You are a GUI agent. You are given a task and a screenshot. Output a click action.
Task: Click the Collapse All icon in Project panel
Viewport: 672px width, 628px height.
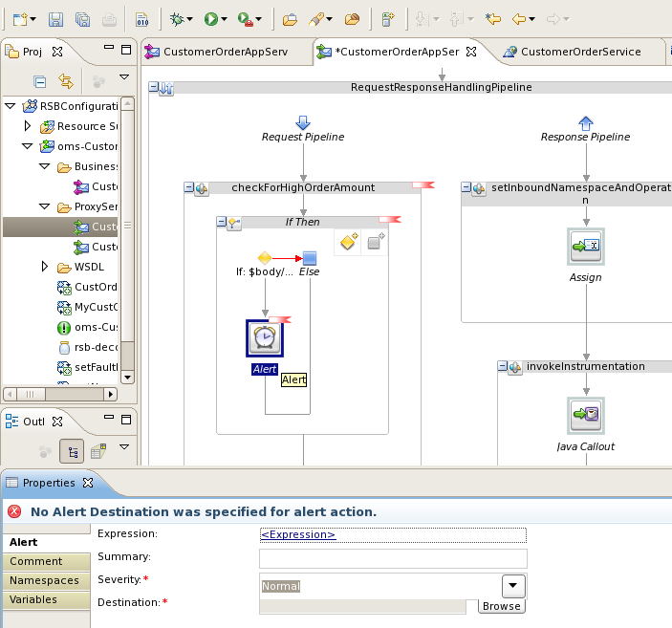click(40, 81)
